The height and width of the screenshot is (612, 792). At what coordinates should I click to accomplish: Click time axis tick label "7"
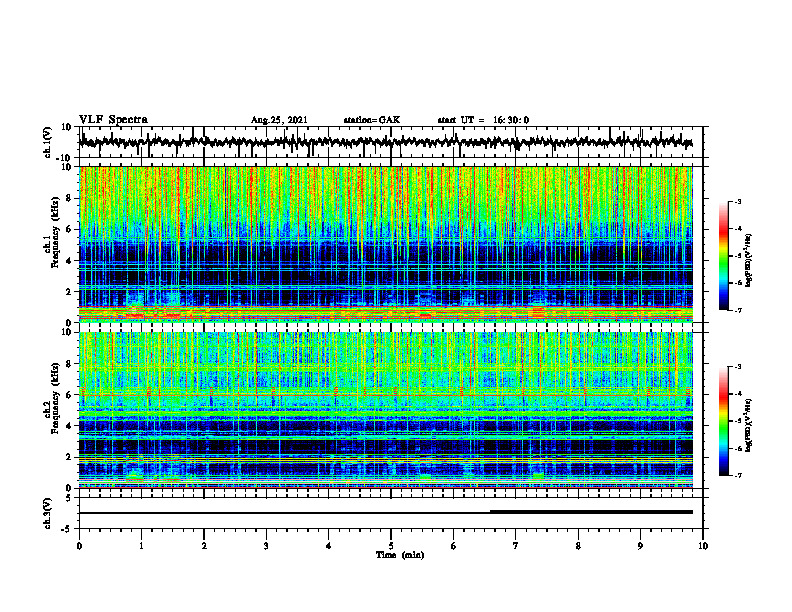click(516, 546)
